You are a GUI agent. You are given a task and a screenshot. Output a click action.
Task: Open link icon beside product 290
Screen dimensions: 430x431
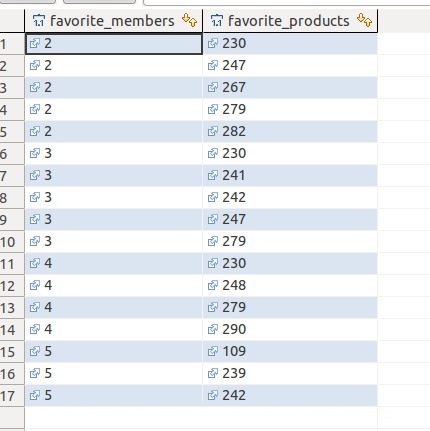point(213,329)
